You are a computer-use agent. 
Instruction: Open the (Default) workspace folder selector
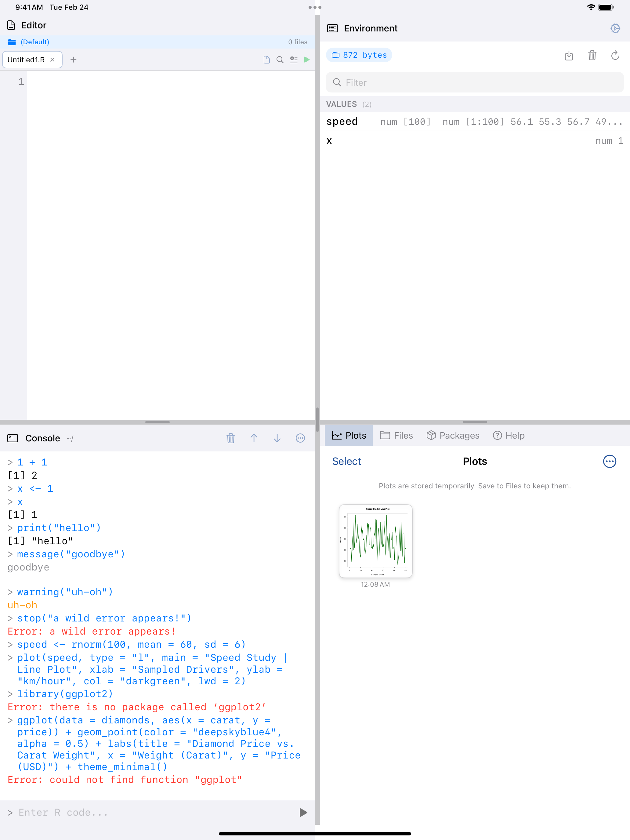[34, 42]
